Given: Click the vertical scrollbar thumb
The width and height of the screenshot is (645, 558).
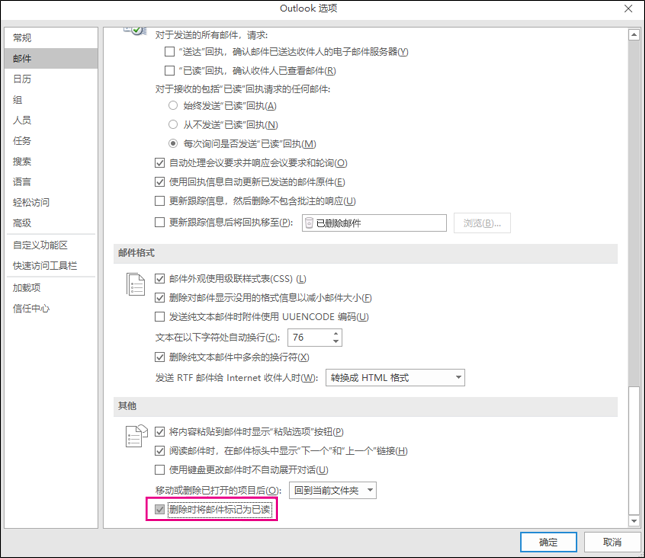Looking at the screenshot, I should (634, 450).
